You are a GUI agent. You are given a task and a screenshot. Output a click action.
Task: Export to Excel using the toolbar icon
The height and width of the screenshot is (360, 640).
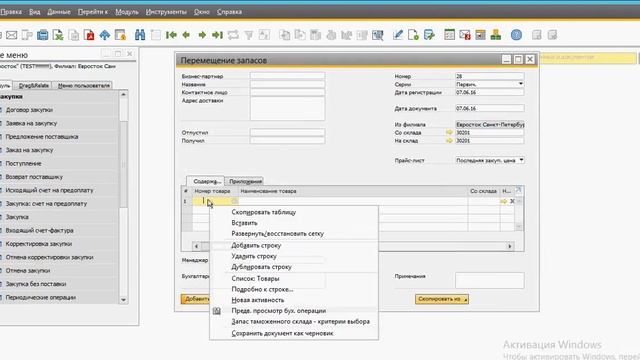[58, 35]
